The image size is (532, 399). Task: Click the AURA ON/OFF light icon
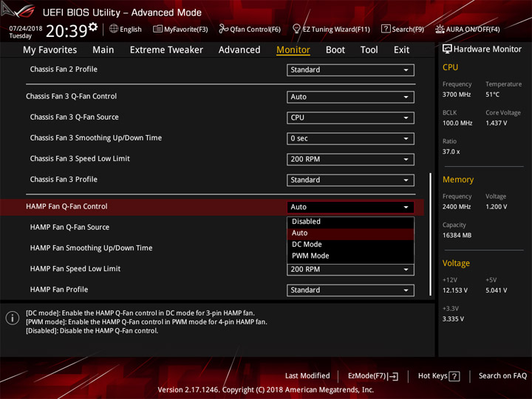click(x=440, y=29)
